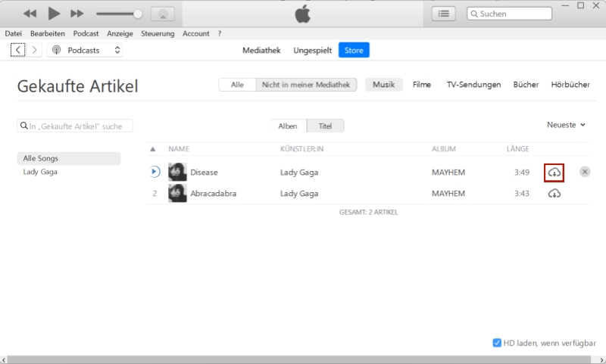Image resolution: width=606 pixels, height=364 pixels.
Task: Select Lady Gaga in the sidebar
Action: click(x=40, y=172)
